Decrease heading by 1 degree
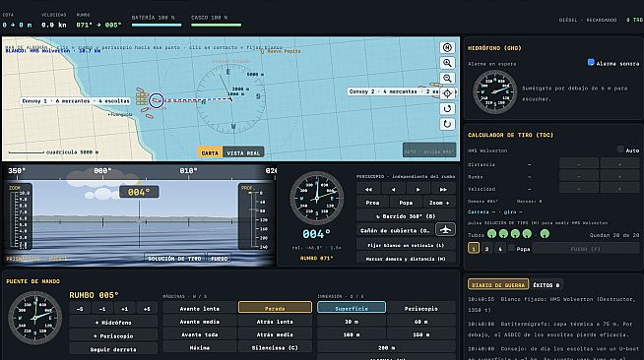 click(x=102, y=309)
